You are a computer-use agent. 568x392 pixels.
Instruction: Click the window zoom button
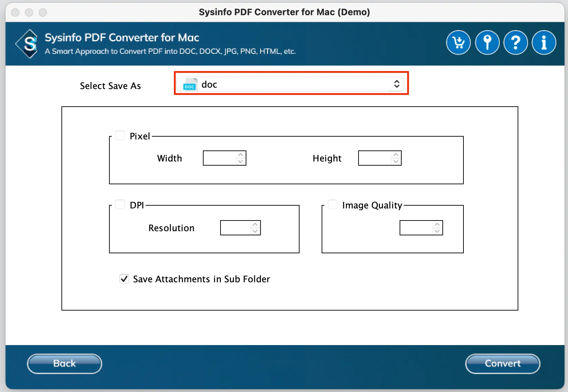43,12
